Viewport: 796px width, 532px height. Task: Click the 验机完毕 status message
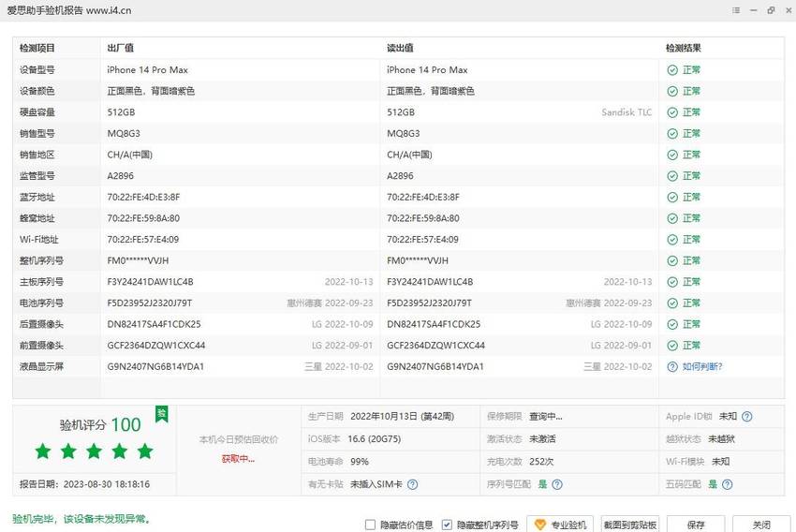click(81, 519)
